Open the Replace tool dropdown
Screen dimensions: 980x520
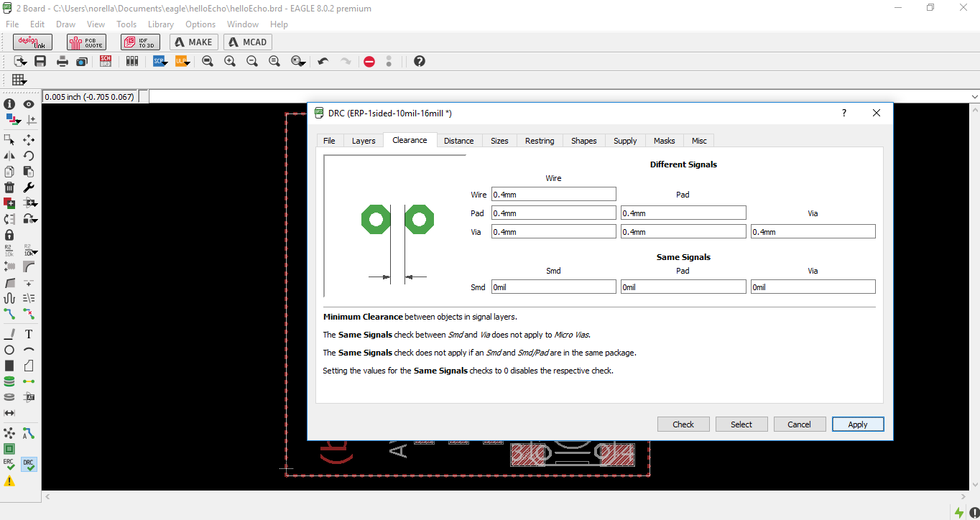coord(31,219)
